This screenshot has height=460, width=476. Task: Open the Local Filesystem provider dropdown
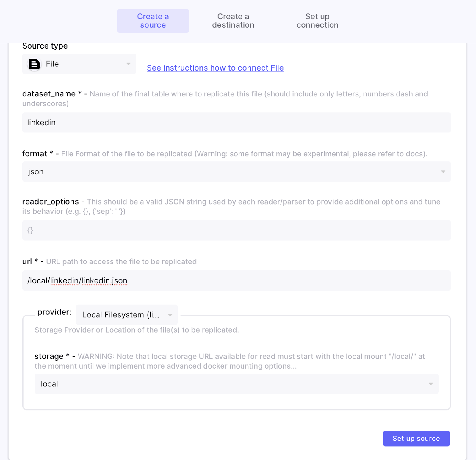(x=127, y=315)
